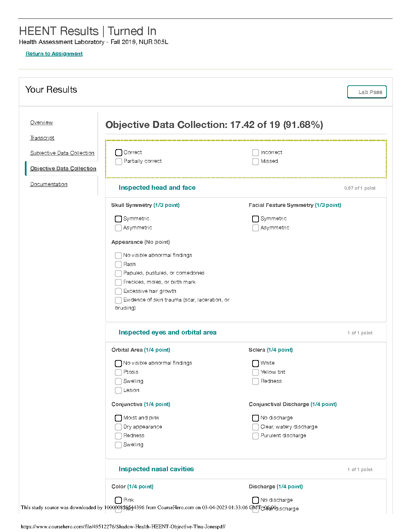Collapse the Inspected eyes and orbital area section
The width and height of the screenshot is (411, 532).
tap(167, 332)
